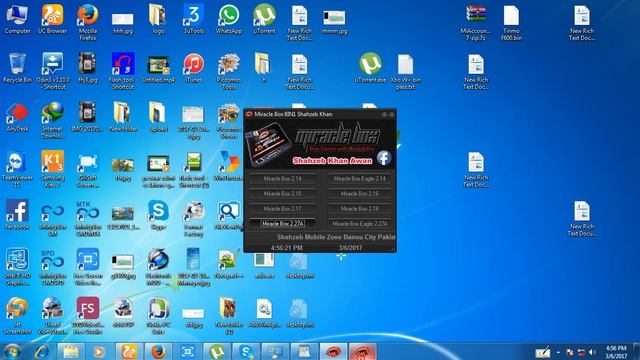Select the MiAccount 7-zip archive icon
The image size is (640, 360).
tap(476, 22)
